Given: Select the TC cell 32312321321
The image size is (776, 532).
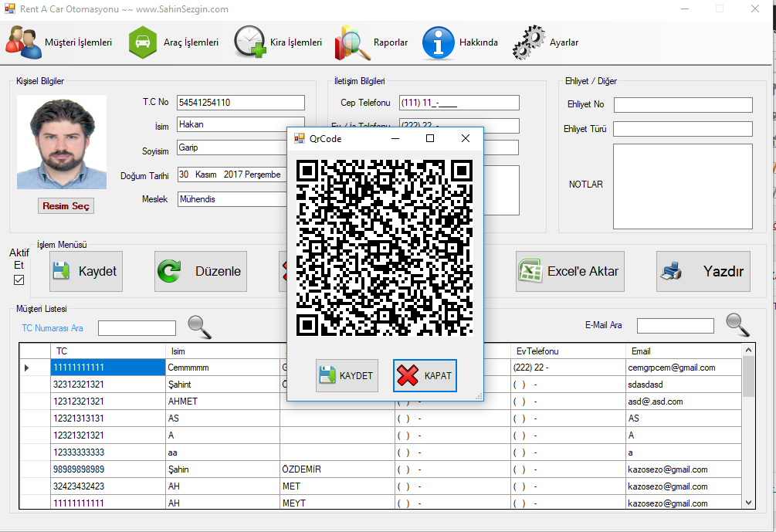Looking at the screenshot, I should tap(108, 385).
